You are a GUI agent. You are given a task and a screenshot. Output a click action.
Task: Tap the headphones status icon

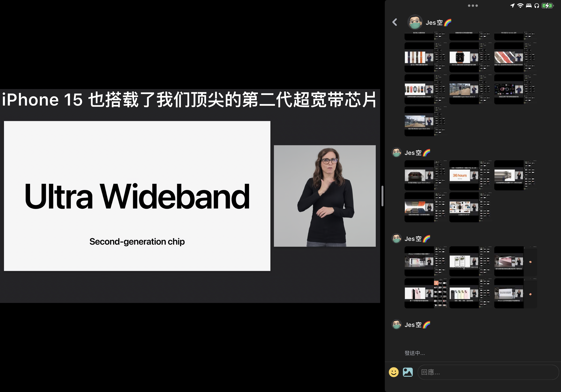[537, 6]
